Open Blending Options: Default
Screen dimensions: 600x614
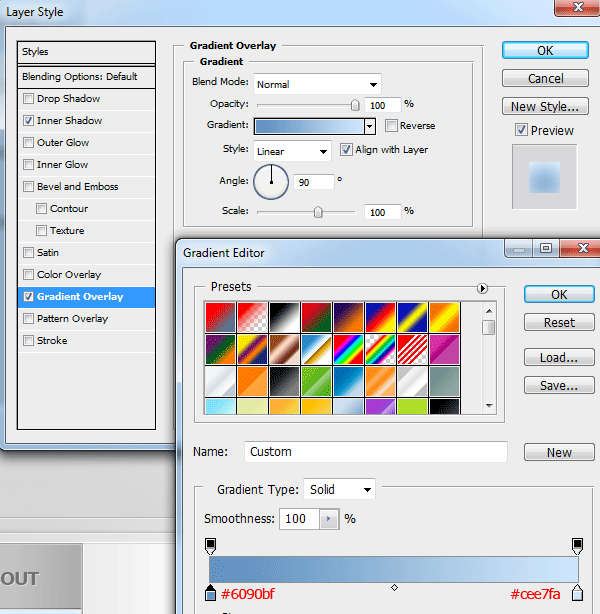pyautogui.click(x=86, y=77)
